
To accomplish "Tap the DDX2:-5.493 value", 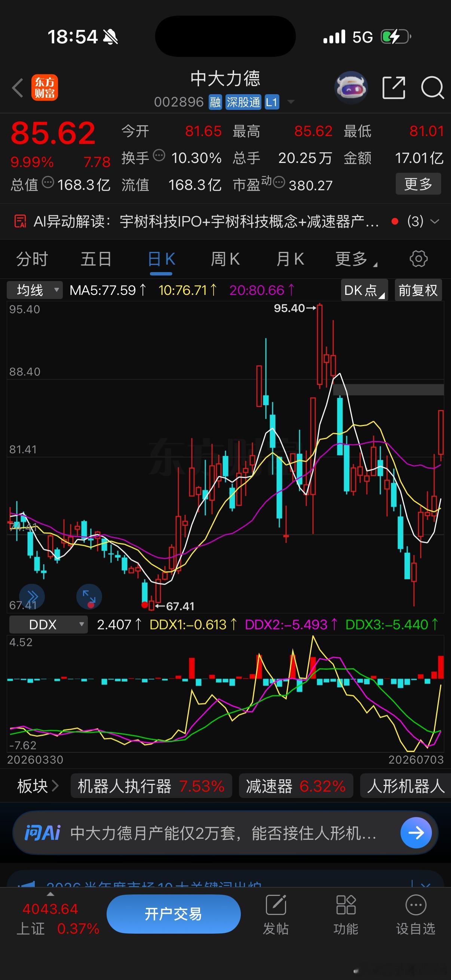I will 291,625.
